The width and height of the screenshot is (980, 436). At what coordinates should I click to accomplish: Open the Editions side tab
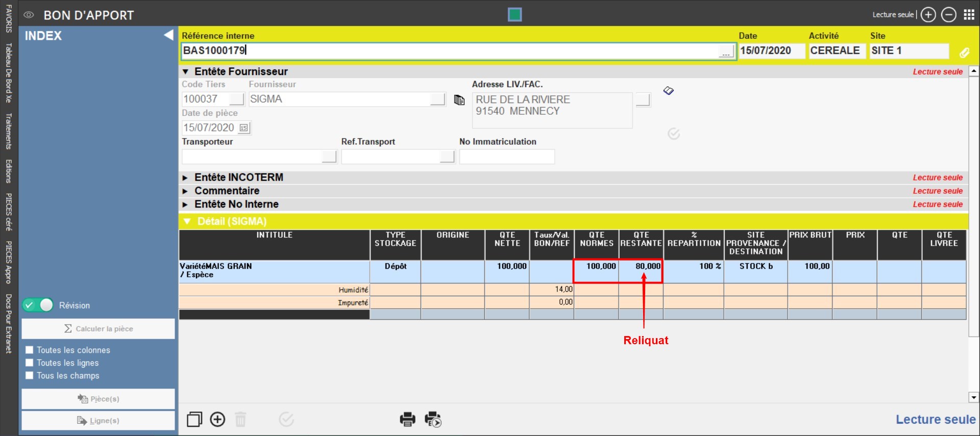(9, 171)
